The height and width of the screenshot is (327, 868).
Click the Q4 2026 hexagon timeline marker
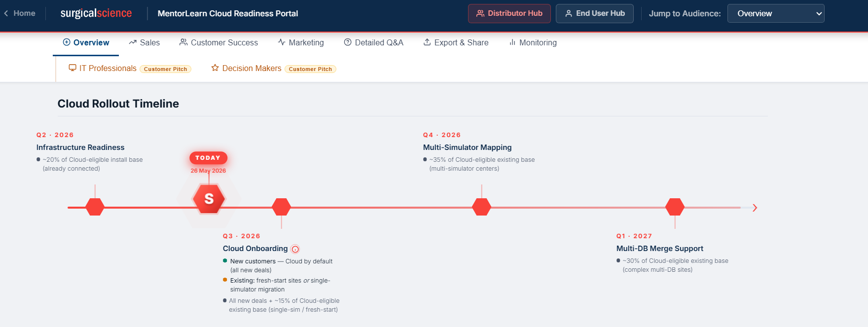point(481,207)
